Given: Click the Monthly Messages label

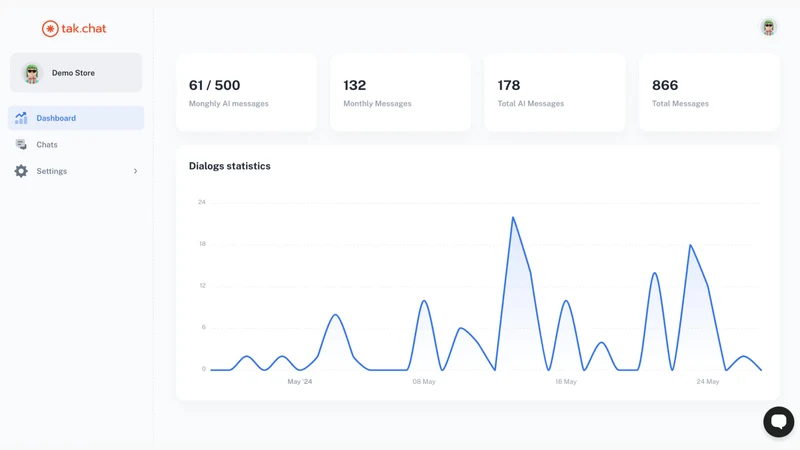Looking at the screenshot, I should 377,104.
